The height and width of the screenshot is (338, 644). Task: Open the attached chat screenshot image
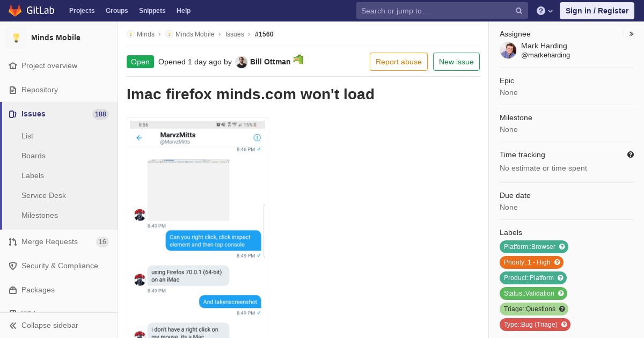click(x=197, y=228)
